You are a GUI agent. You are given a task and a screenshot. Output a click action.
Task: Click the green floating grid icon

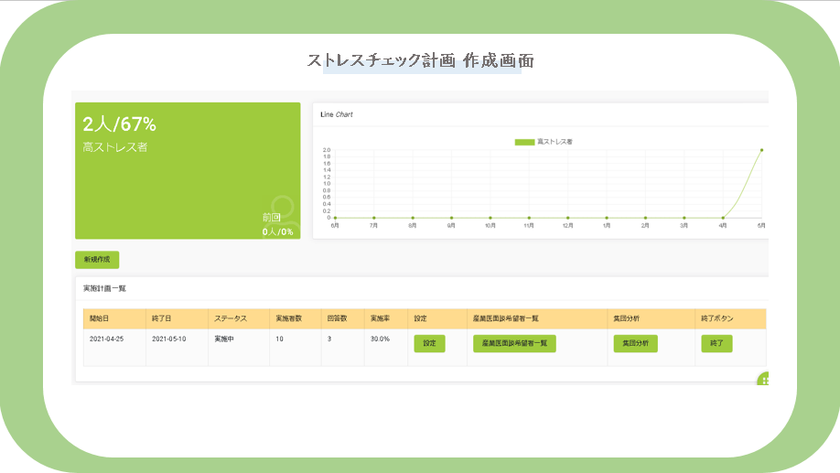763,380
